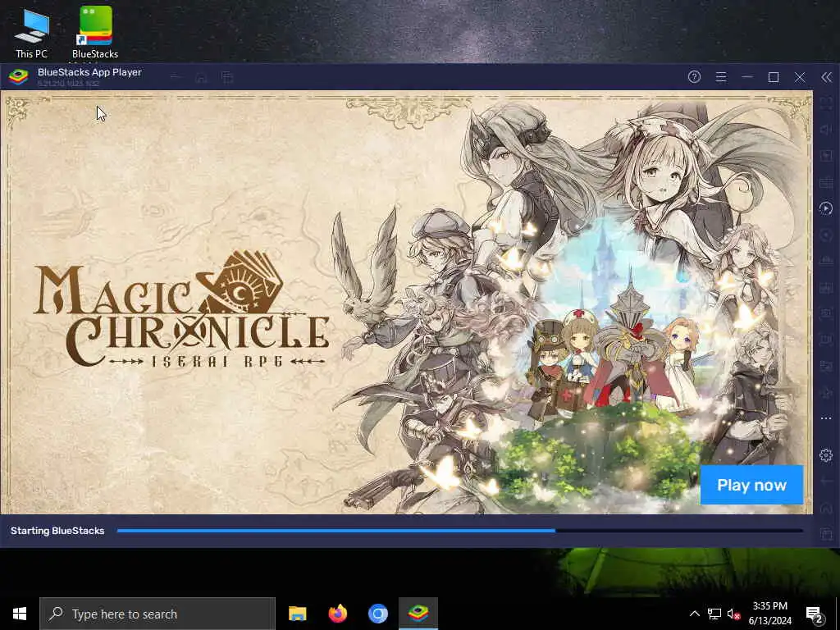Click the taskbar search box
This screenshot has width=840, height=630.
point(157,614)
